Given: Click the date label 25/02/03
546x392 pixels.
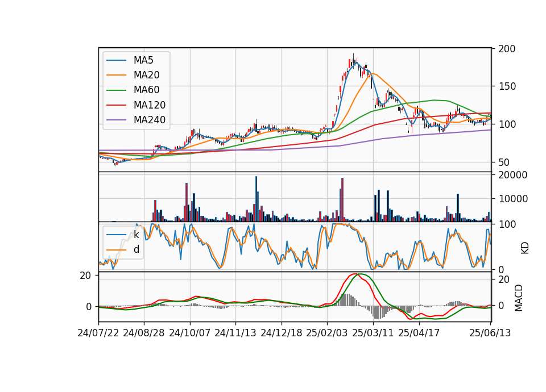Looking at the screenshot, I should click(327, 333).
